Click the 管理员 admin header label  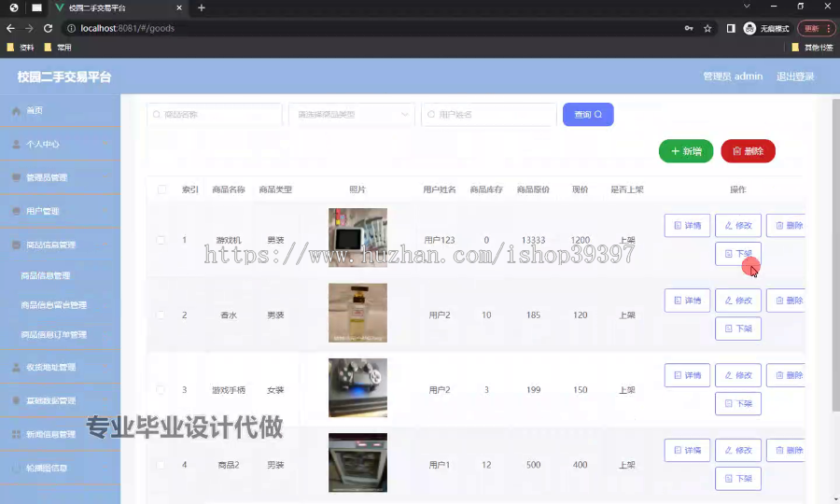(x=733, y=77)
